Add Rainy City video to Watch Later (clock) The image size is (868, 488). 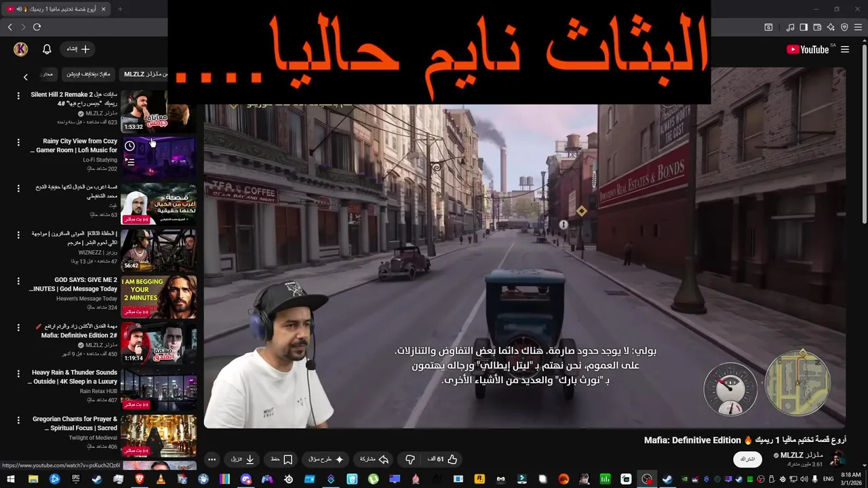click(x=130, y=146)
